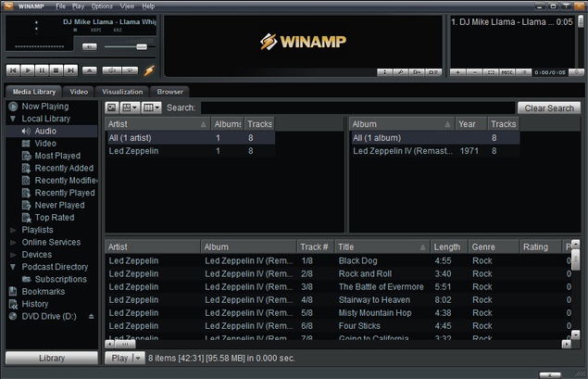The image size is (588, 379).
Task: Open the Play menu
Action: click(x=78, y=6)
